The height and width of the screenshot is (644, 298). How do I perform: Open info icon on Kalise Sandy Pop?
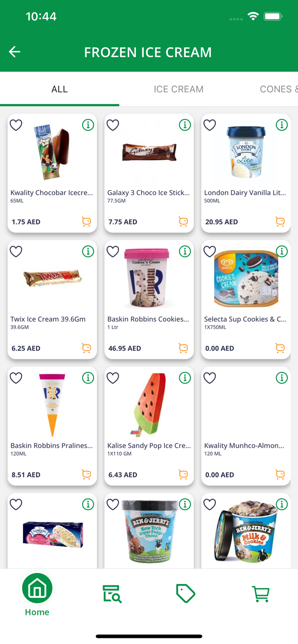click(185, 378)
